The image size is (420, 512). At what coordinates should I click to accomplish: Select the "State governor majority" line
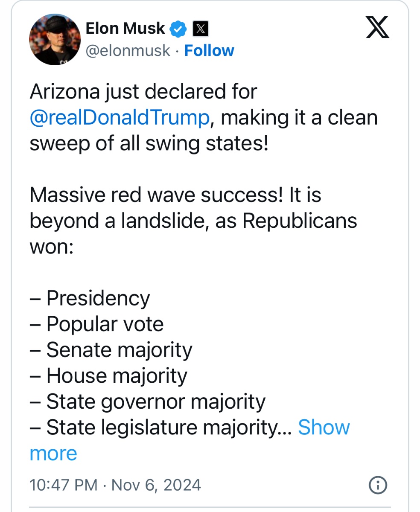tap(156, 401)
